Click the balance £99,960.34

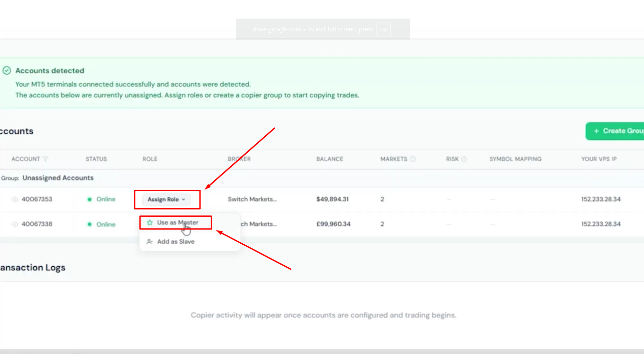pyautogui.click(x=333, y=224)
